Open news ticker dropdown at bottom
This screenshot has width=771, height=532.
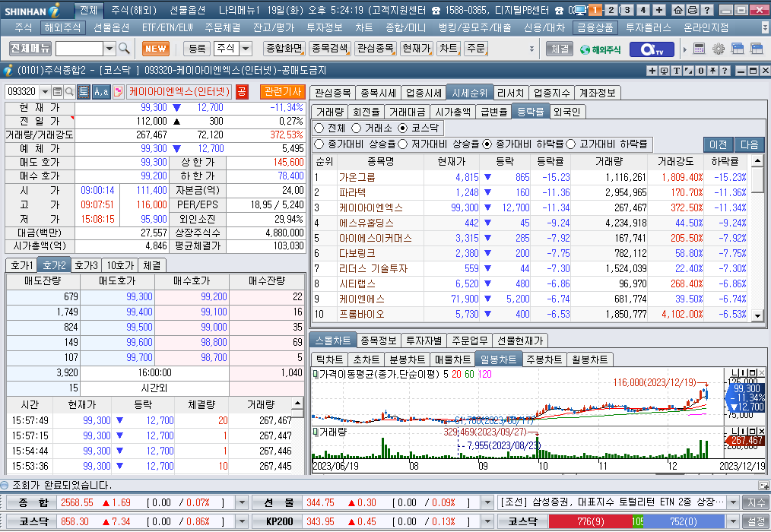[x=733, y=502]
